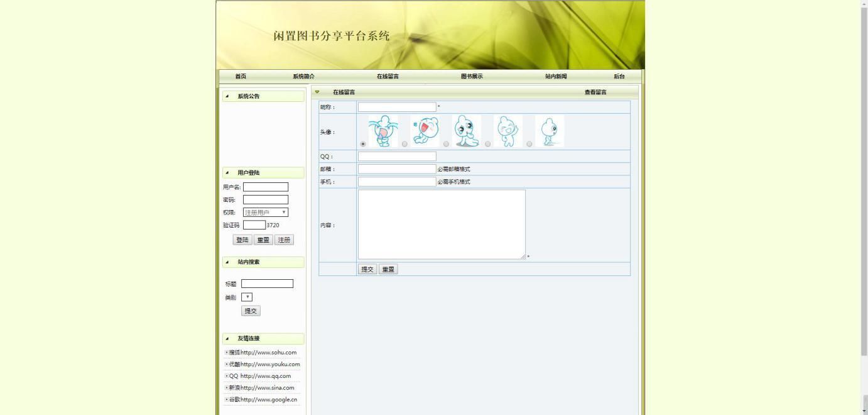Image resolution: width=868 pixels, height=415 pixels.
Task: Click the side-facing walking cartoon avatar
Action: pyautogui.click(x=550, y=131)
